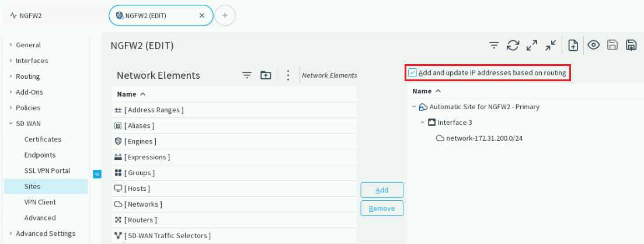644x244 pixels.
Task: Select the [ Aliases ] row text
Action: tap(139, 126)
